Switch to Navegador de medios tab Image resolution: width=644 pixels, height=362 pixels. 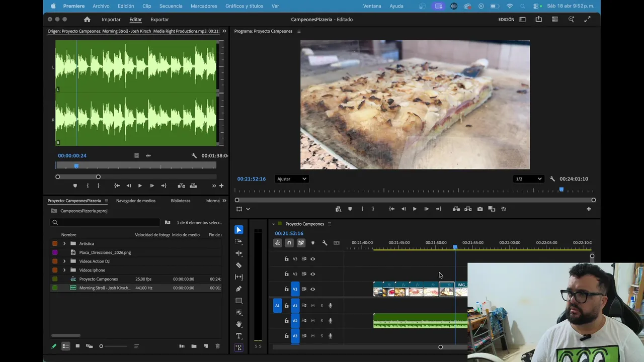[x=135, y=201]
